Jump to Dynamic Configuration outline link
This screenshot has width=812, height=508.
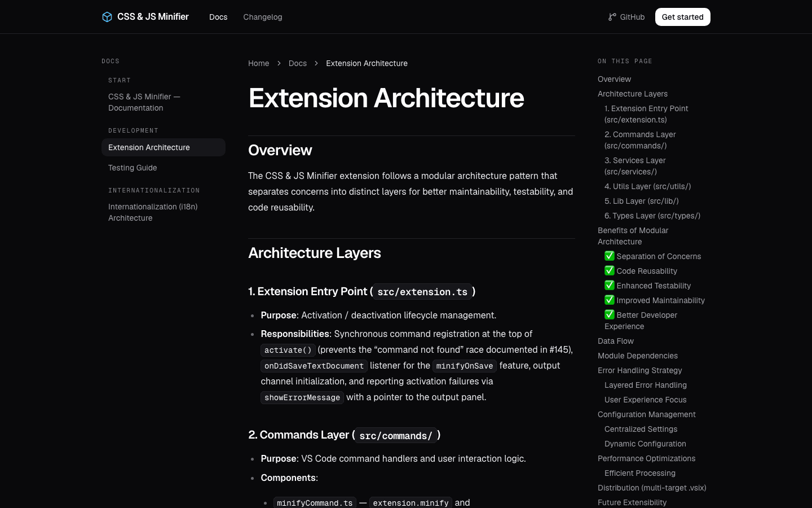click(x=645, y=444)
